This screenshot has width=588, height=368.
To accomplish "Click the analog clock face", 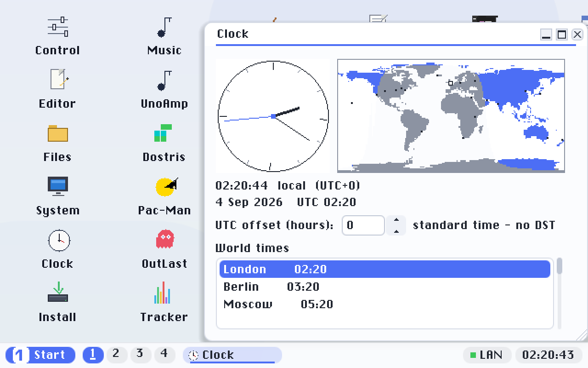I will tap(273, 116).
